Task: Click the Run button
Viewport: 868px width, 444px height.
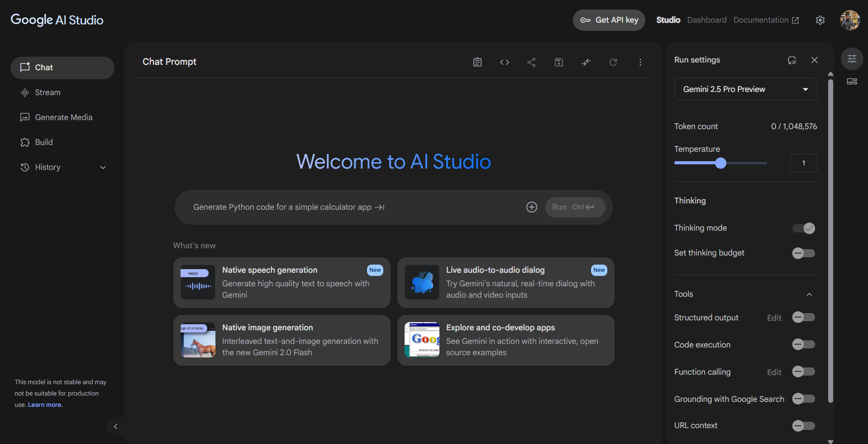Action: coord(575,207)
